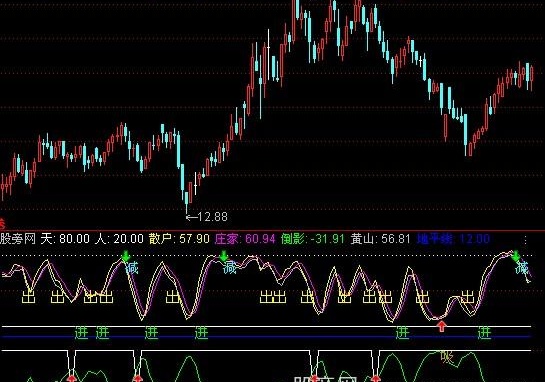This screenshot has width=545, height=382.
Task: Click the orange 吸 signal label
Action: (x=447, y=357)
